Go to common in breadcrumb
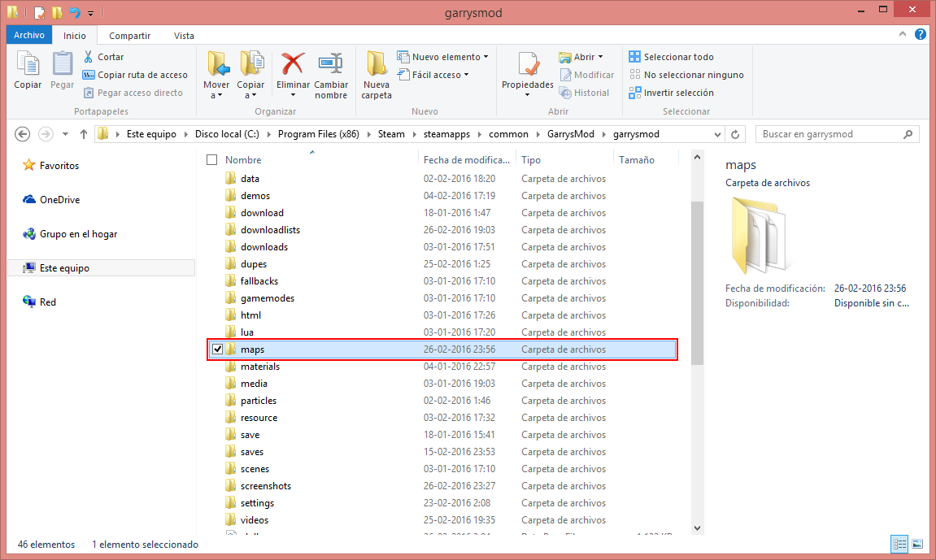This screenshot has height=560, width=936. 508,134
